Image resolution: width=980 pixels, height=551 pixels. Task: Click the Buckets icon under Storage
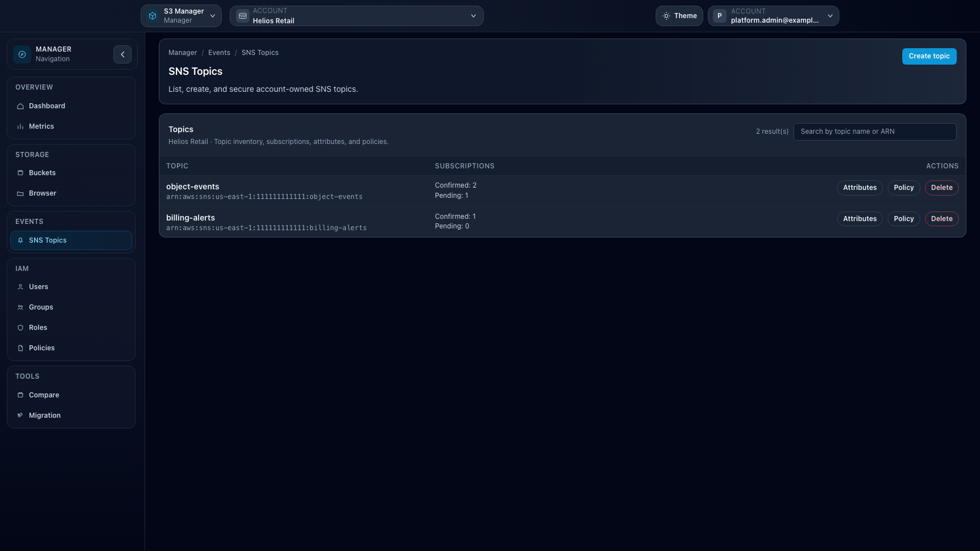(20, 172)
